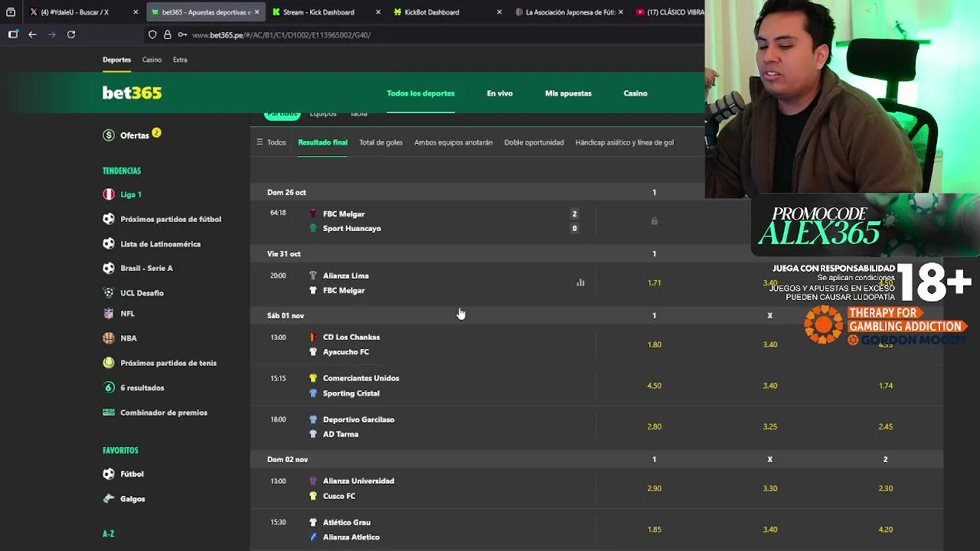Select Hándicap asiático y línea de gol tab
Screen dimensions: 980x551
[x=625, y=142]
